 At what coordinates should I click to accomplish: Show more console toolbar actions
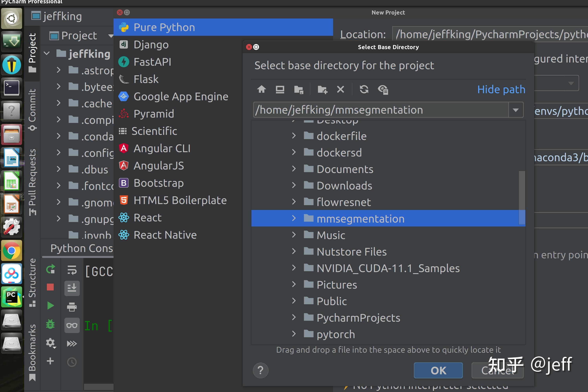72,344
